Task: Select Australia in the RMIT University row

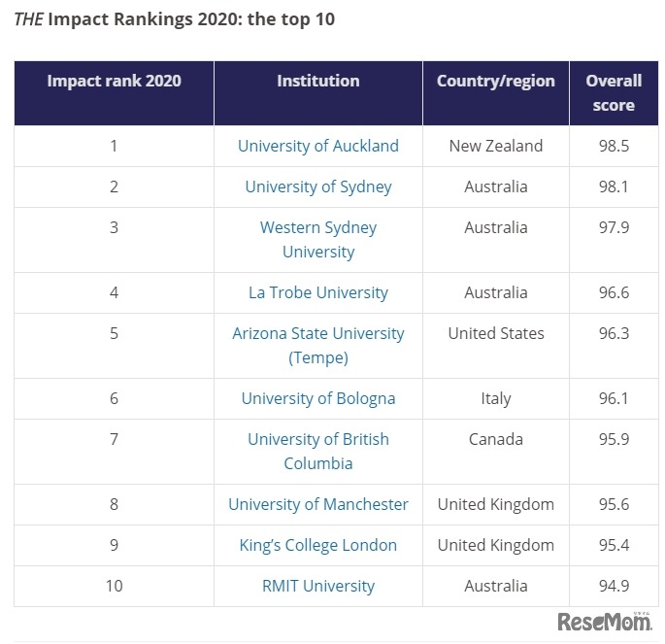Action: click(496, 586)
